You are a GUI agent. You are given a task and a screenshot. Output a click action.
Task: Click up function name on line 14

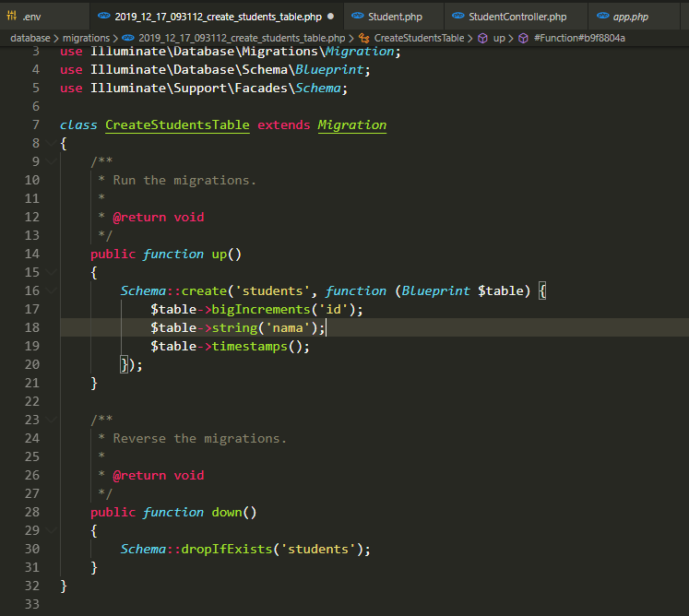[x=220, y=254]
